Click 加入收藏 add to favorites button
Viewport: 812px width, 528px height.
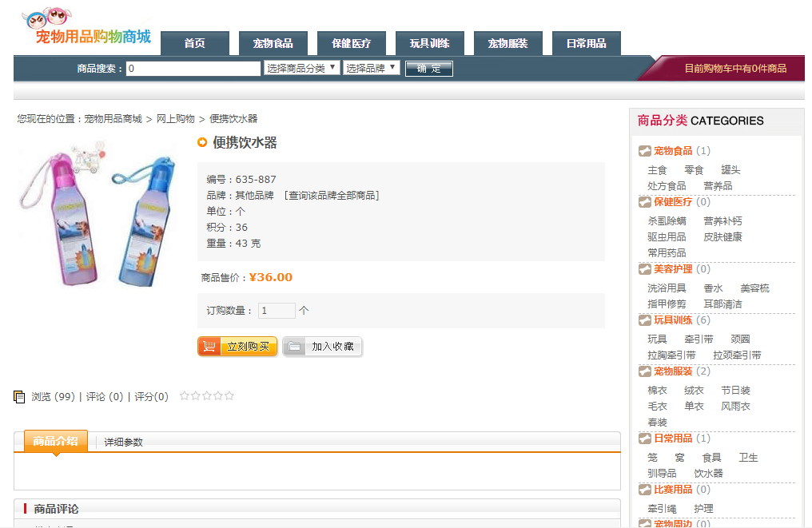(322, 347)
